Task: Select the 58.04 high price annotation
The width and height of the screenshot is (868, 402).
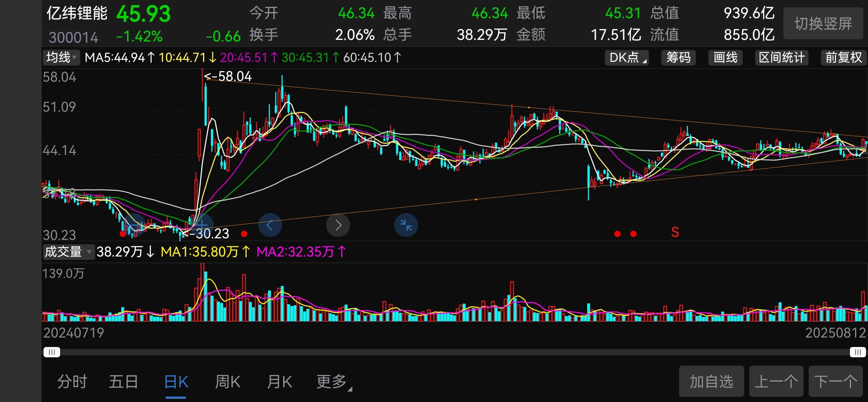Action: (x=228, y=77)
